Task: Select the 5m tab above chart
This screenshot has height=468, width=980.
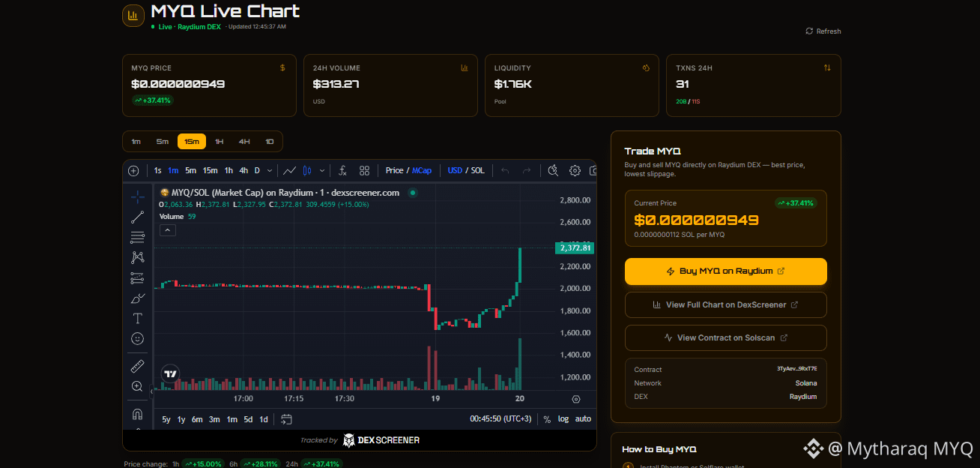Action: 163,142
